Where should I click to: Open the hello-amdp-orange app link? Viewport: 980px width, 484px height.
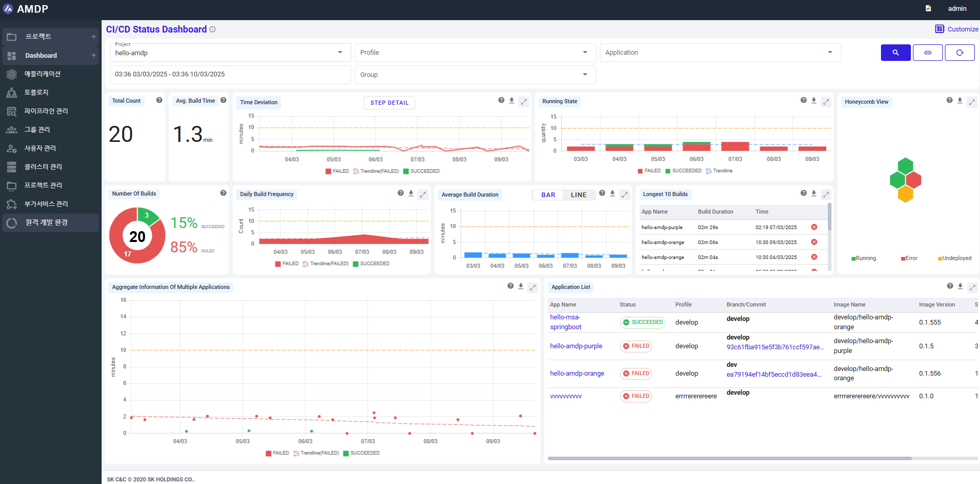577,374
